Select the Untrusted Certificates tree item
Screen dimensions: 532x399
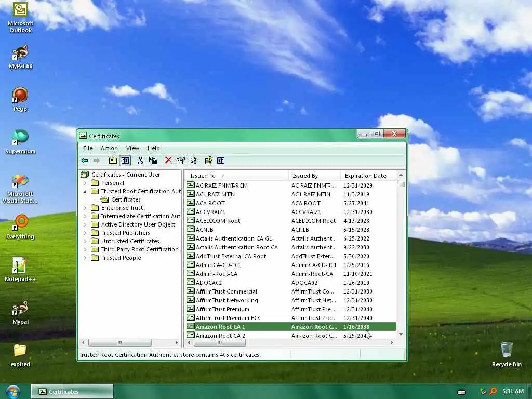coord(130,241)
